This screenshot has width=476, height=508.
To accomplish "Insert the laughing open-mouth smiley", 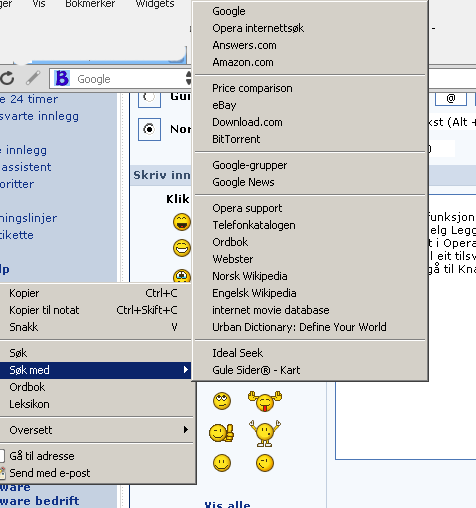I will pyautogui.click(x=182, y=222).
